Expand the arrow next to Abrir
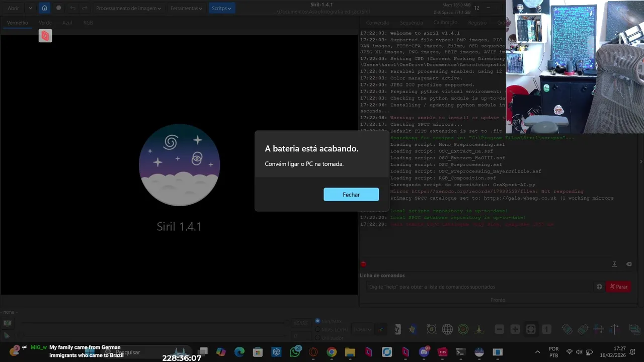This screenshot has width=644, height=362. coord(31,8)
